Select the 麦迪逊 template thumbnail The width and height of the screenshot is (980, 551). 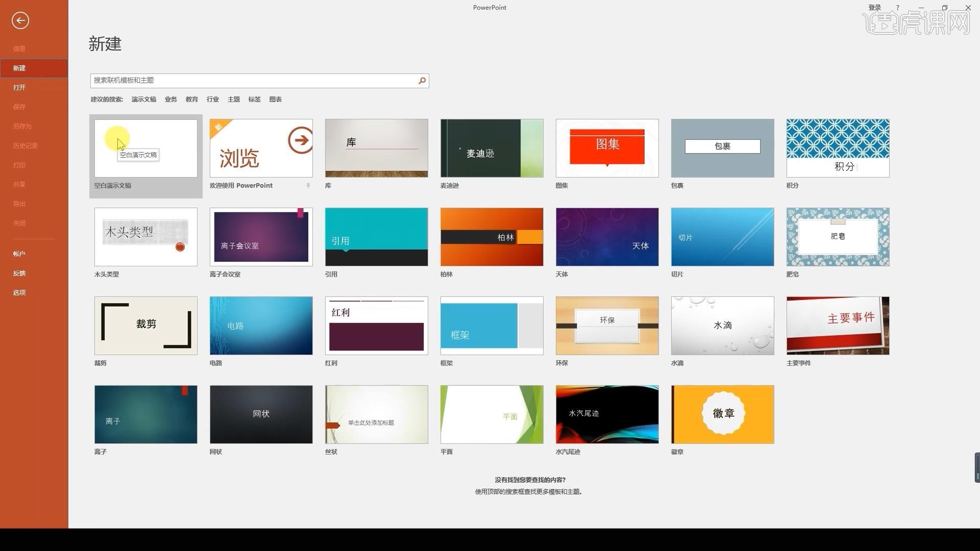point(492,148)
